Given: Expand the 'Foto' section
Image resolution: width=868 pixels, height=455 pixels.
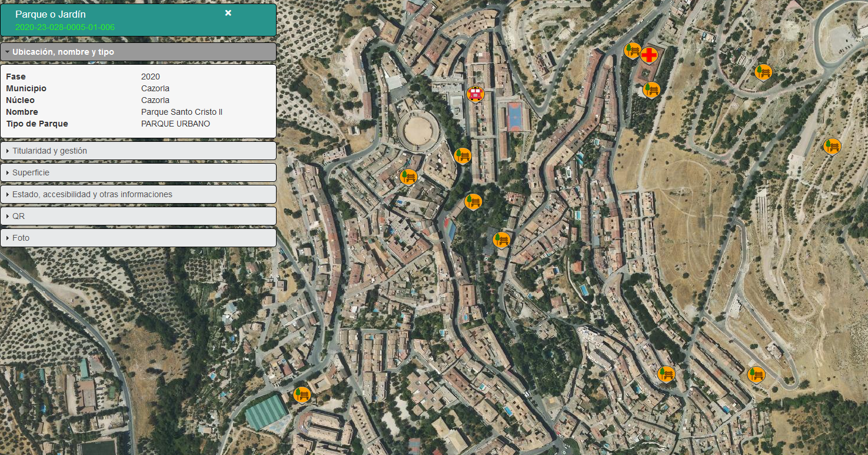Looking at the screenshot, I should [138, 238].
